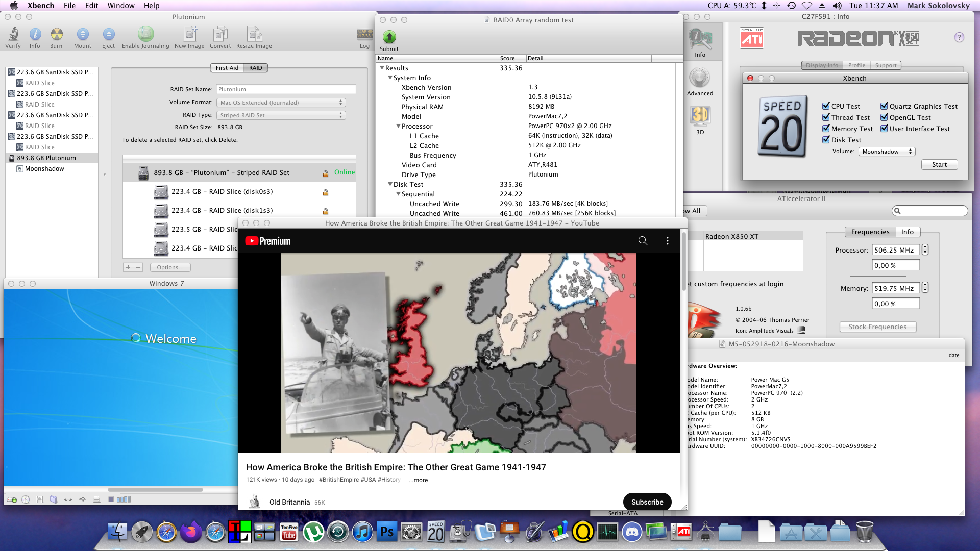Open the Volume Format dropdown

(x=281, y=103)
